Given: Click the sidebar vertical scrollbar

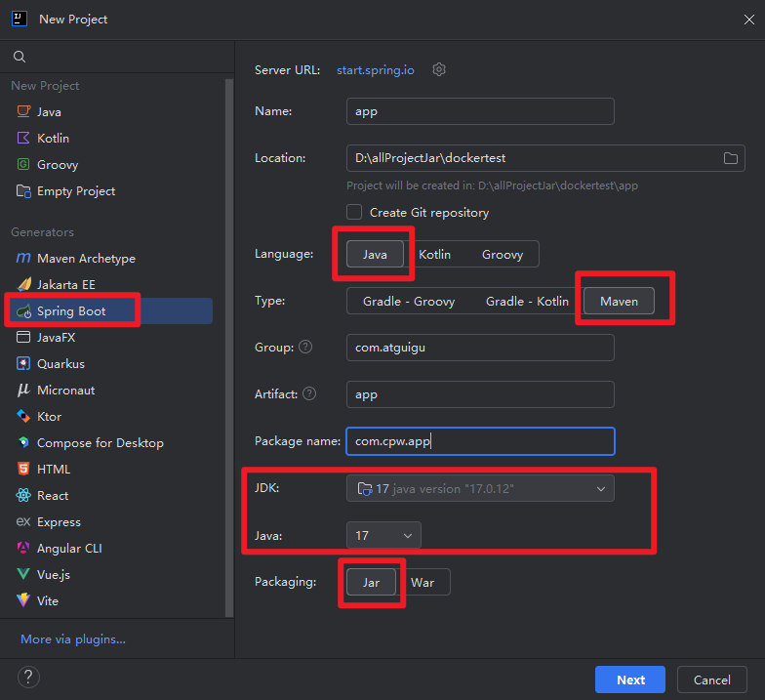Looking at the screenshot, I should click(x=229, y=348).
